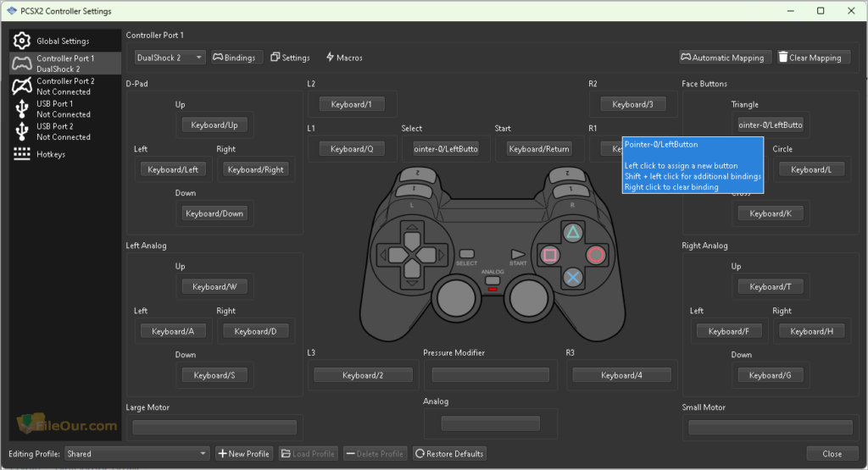Rebind Left Analog Right Keyboard/D button

click(256, 331)
